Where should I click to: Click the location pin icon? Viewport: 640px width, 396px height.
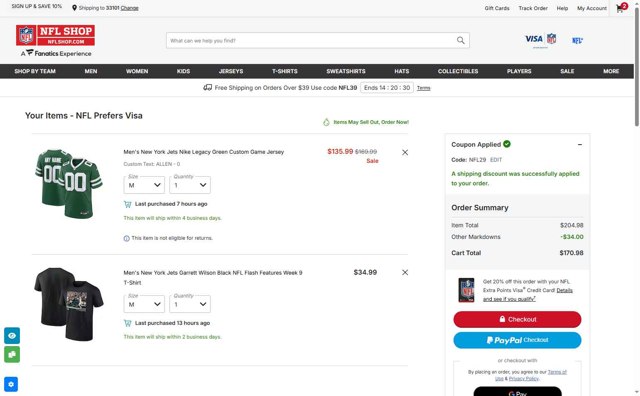pos(74,8)
